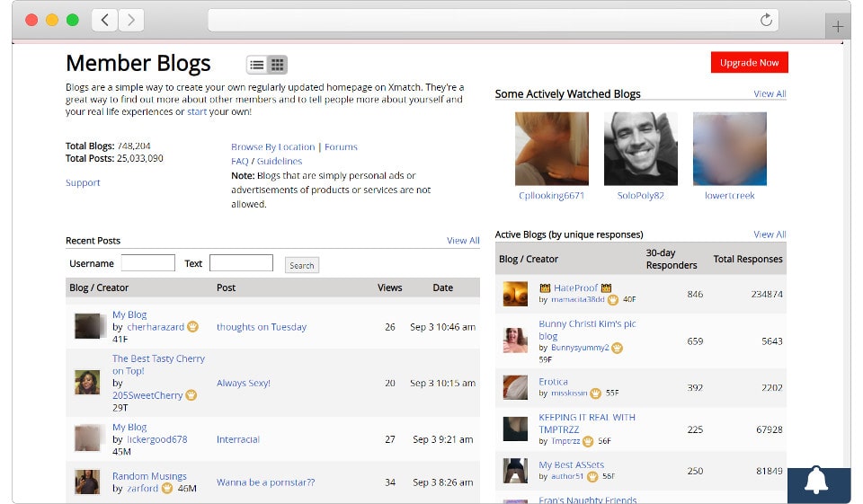The width and height of the screenshot is (863, 504).
Task: Open SoloPoly82 profile thumbnail
Action: tap(640, 149)
